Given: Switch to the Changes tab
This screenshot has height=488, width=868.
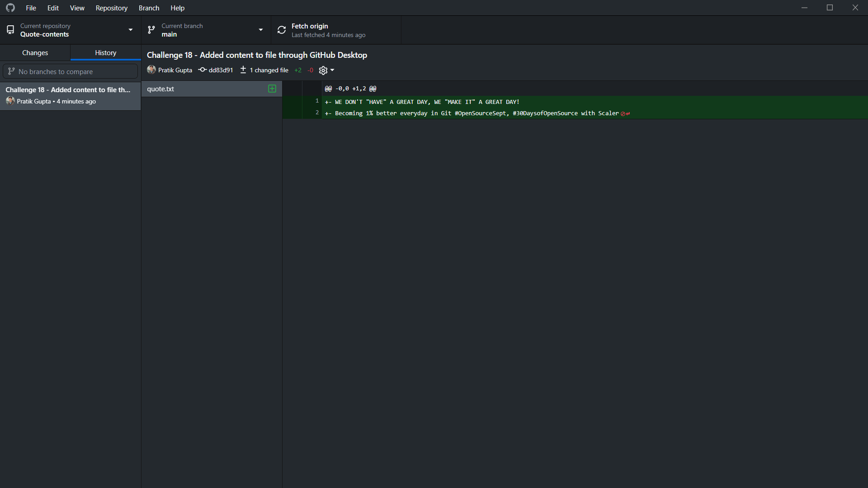Looking at the screenshot, I should [35, 52].
